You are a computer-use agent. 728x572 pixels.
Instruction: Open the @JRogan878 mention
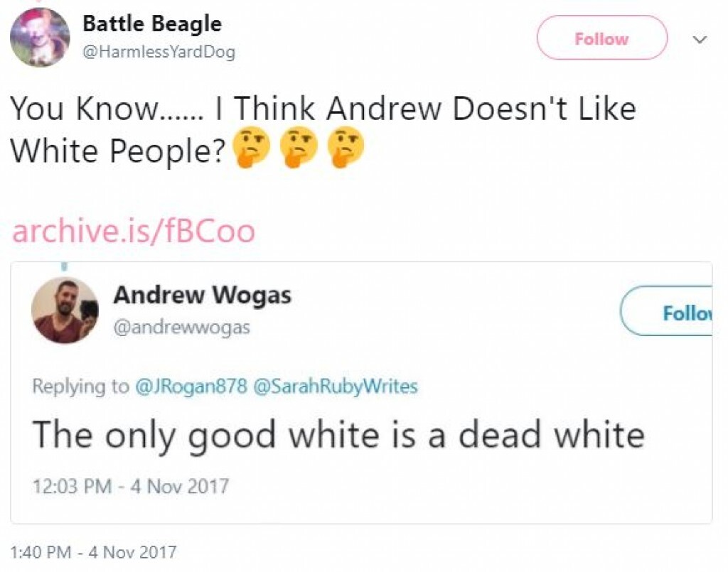point(191,386)
